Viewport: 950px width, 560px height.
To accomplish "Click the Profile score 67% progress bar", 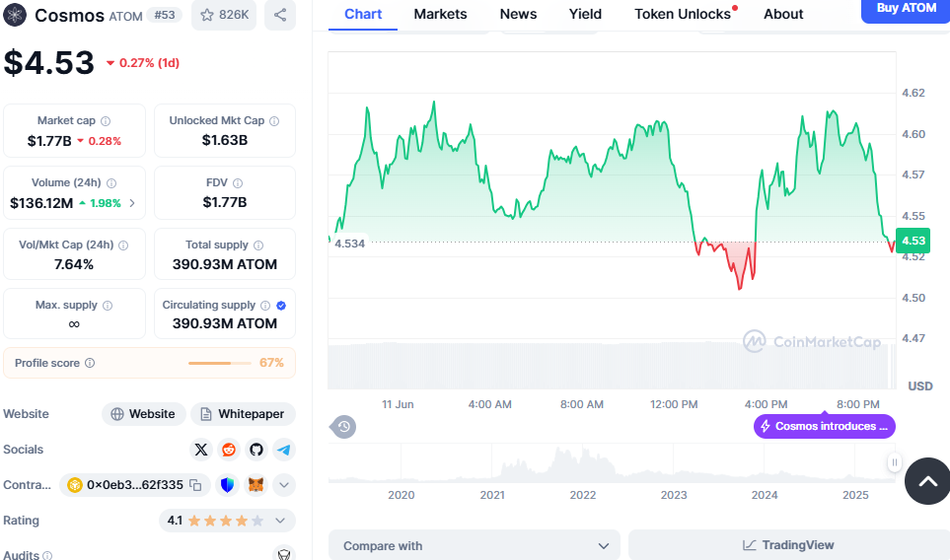I will [x=219, y=363].
